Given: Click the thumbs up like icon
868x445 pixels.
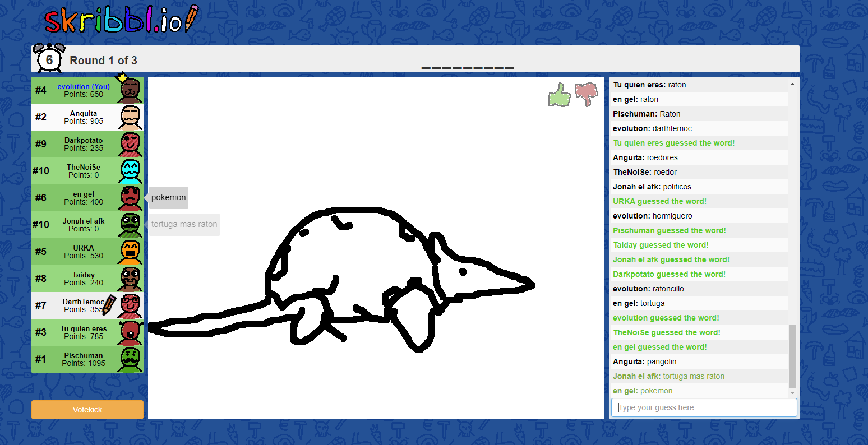Looking at the screenshot, I should pyautogui.click(x=559, y=94).
